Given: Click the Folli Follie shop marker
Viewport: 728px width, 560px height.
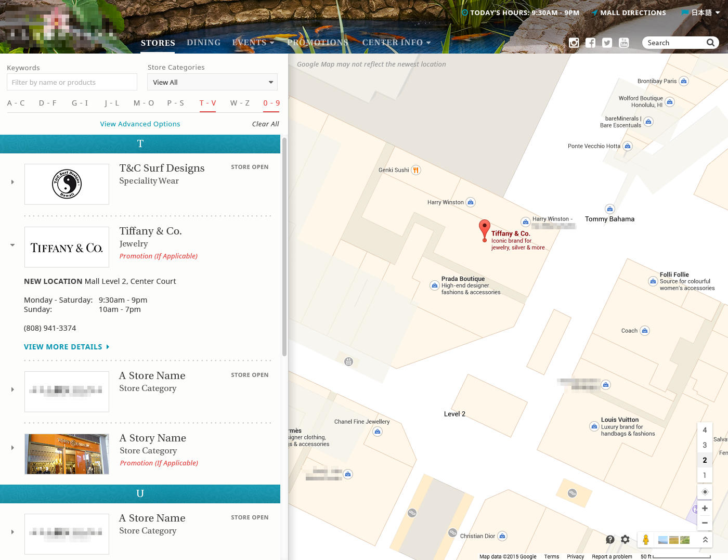Looking at the screenshot, I should click(x=653, y=281).
